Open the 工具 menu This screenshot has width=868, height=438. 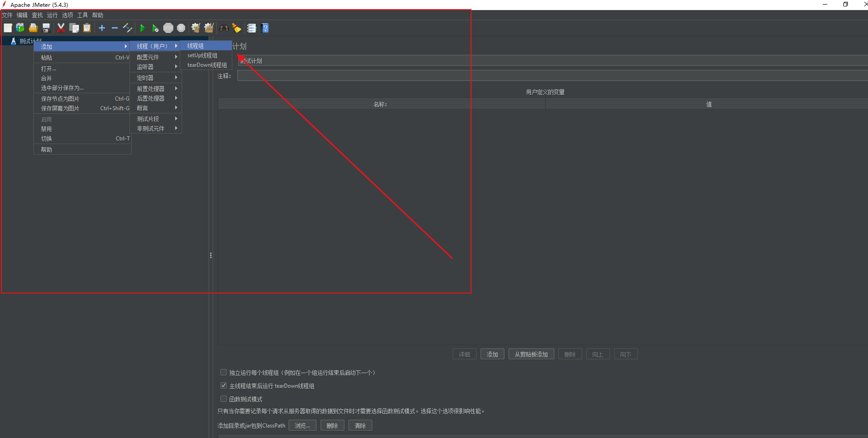(x=83, y=15)
